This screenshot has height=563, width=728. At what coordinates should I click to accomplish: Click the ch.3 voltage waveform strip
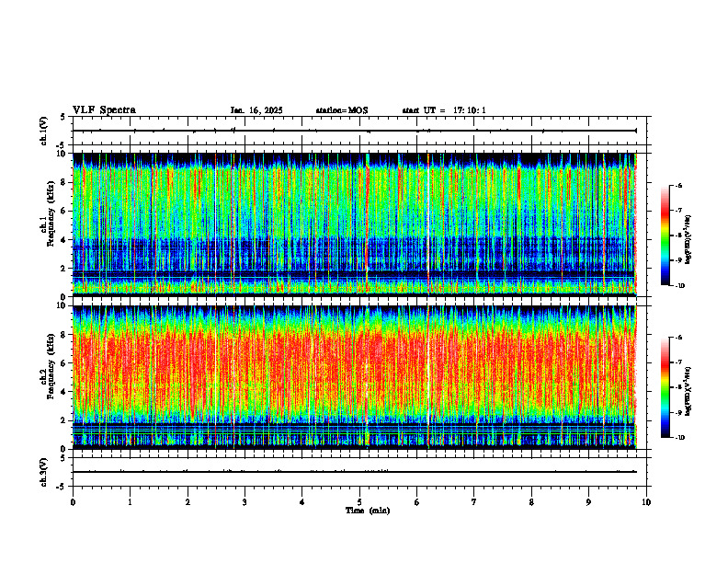[x=359, y=472]
